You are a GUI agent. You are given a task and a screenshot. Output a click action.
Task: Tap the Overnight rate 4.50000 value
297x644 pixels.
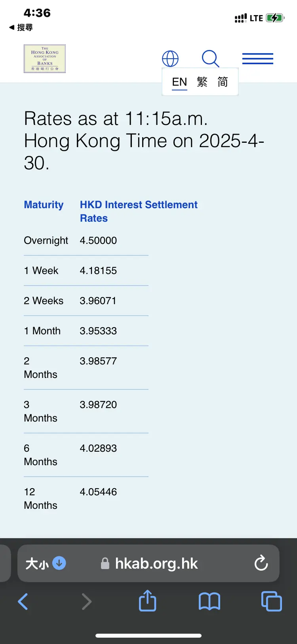(98, 240)
